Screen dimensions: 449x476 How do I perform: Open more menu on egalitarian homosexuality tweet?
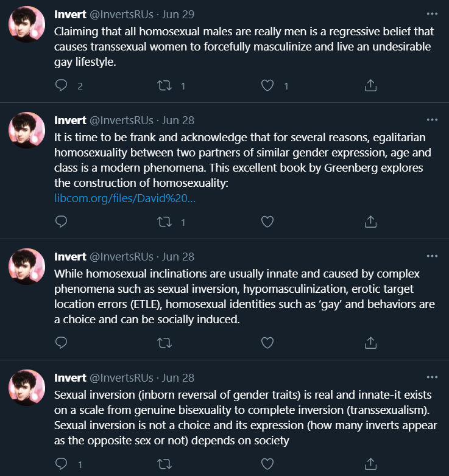[432, 120]
